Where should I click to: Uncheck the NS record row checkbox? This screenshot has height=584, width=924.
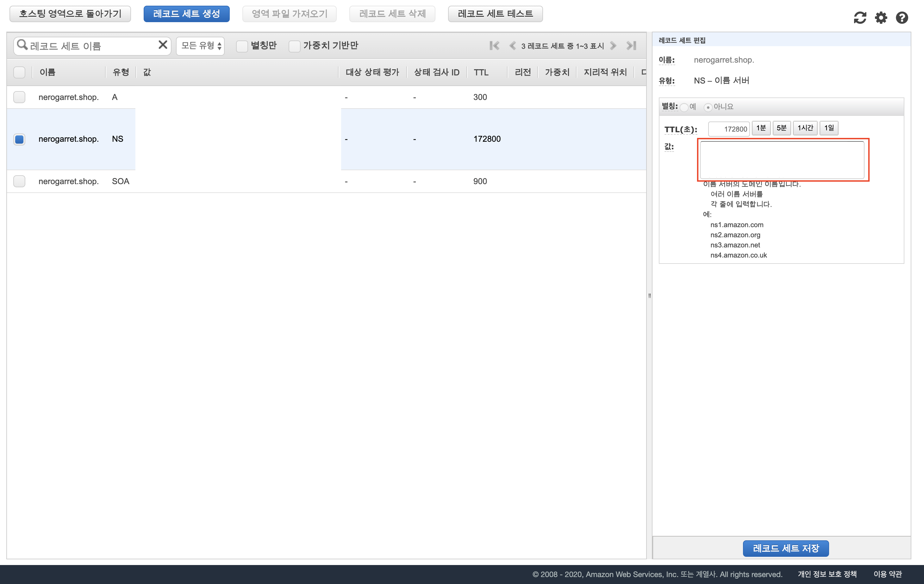coord(19,139)
